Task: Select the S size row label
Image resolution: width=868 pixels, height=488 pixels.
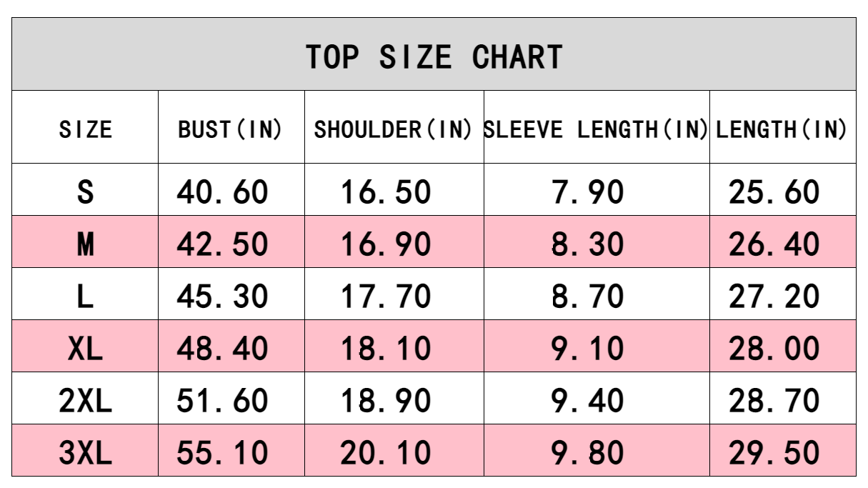Action: click(85, 191)
